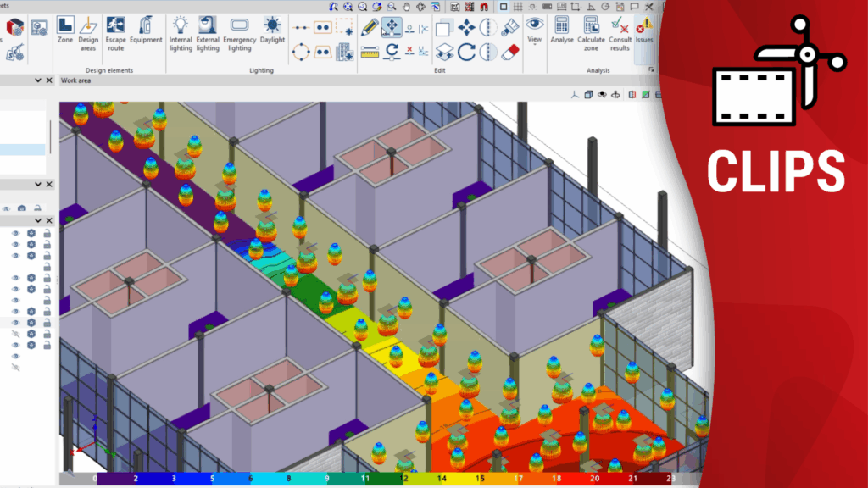Click Consult results in Analysis group
868x488 pixels.
[620, 32]
